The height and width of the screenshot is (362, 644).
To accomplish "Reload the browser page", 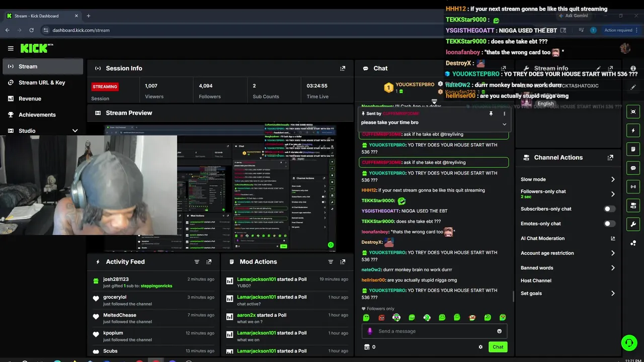I will [x=32, y=30].
